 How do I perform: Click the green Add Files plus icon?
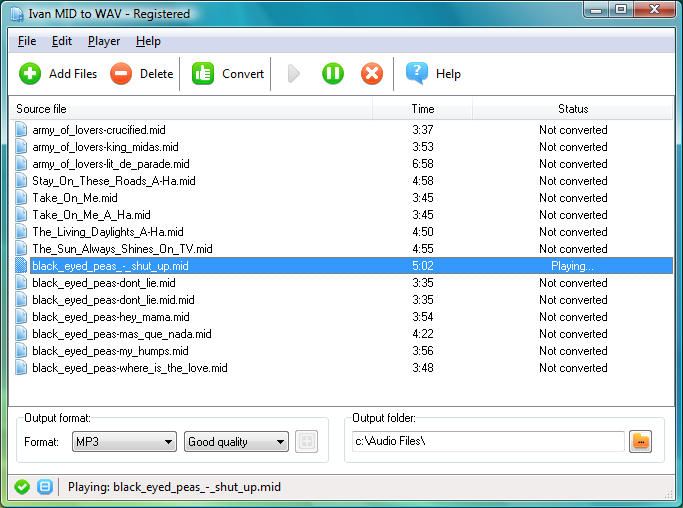pyautogui.click(x=30, y=74)
